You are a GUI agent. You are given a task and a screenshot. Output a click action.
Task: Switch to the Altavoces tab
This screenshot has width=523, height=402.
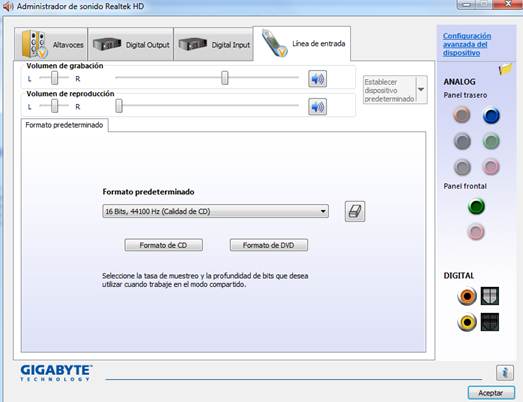[x=51, y=44]
